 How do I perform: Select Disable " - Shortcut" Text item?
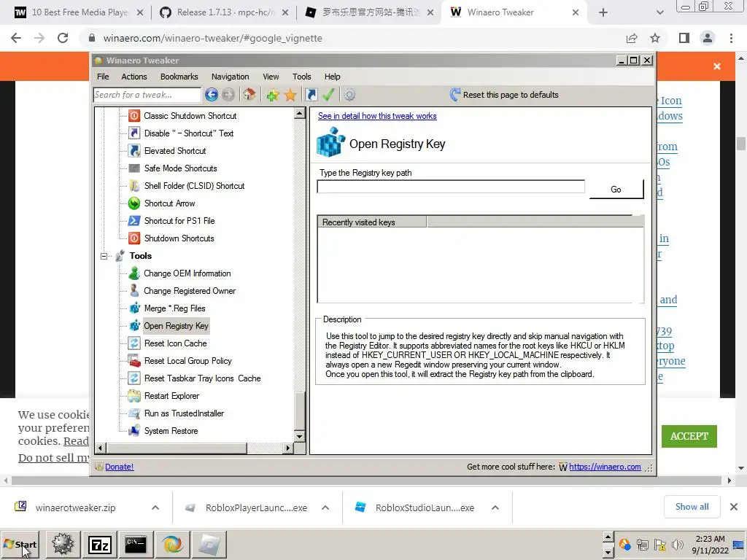click(189, 133)
